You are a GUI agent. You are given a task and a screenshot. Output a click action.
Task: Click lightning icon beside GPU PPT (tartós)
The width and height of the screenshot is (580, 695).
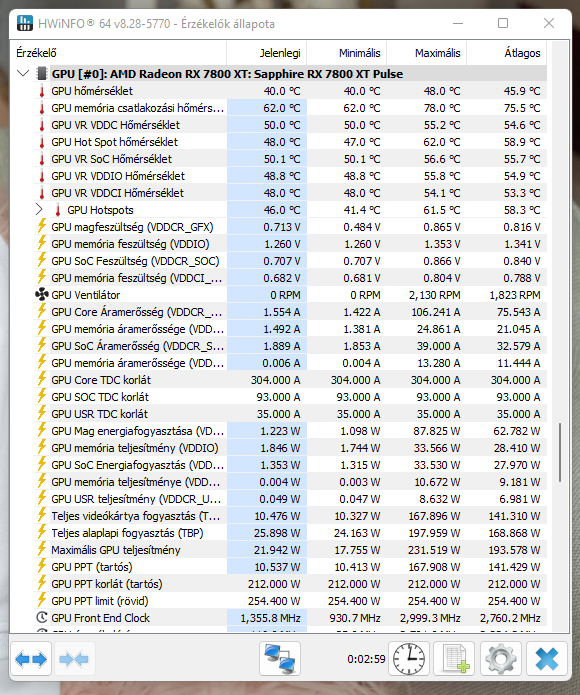(x=42, y=566)
